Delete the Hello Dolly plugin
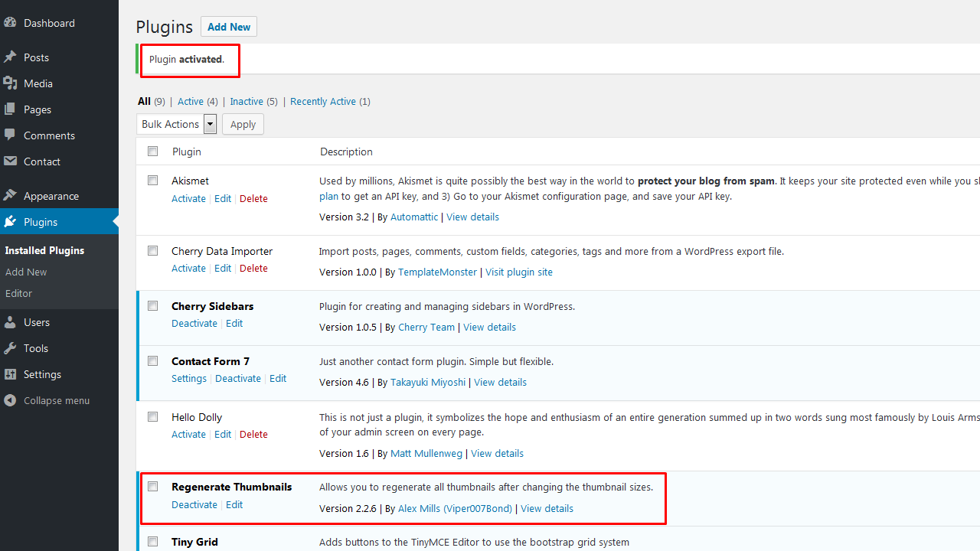The height and width of the screenshot is (551, 980). (253, 434)
